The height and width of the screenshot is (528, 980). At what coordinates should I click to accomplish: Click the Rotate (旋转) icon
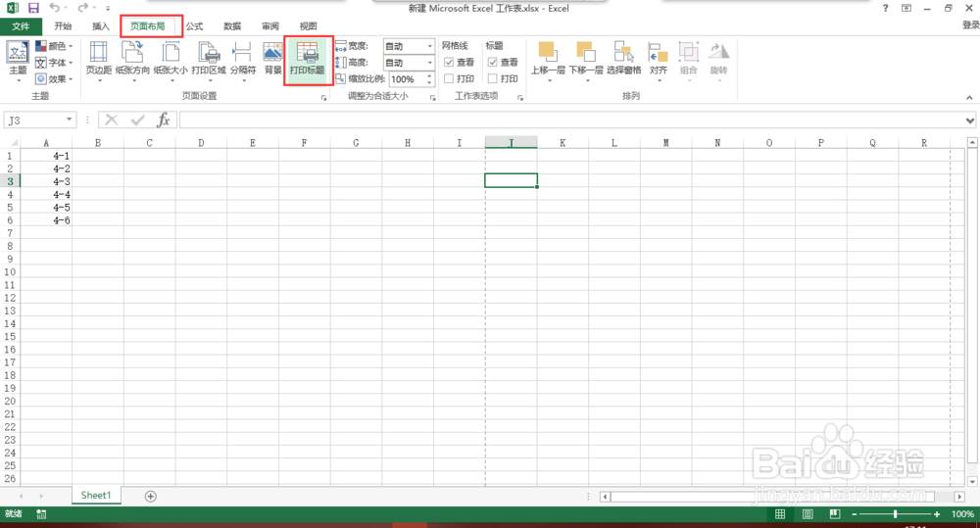click(718, 52)
